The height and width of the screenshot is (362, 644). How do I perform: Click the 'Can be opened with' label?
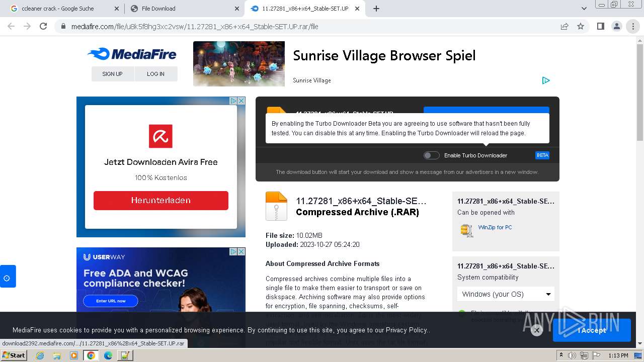click(486, 212)
